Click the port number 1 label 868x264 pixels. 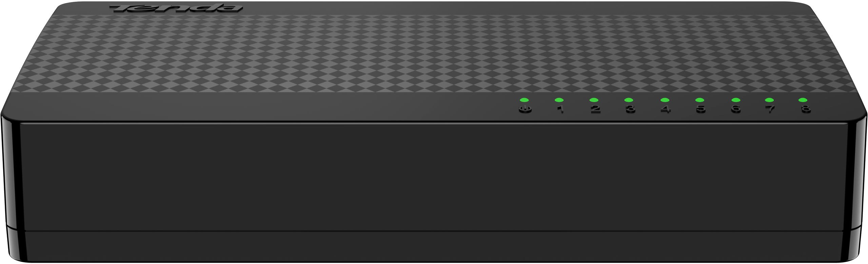tap(560, 109)
